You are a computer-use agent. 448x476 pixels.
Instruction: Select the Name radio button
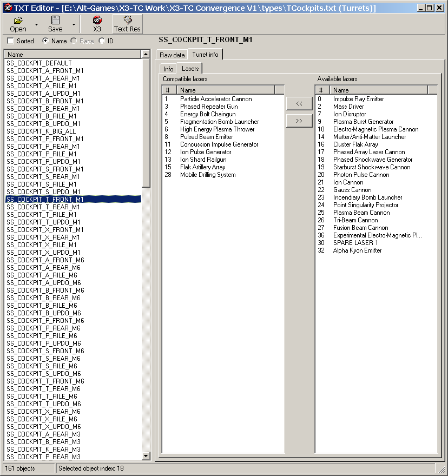click(x=45, y=41)
